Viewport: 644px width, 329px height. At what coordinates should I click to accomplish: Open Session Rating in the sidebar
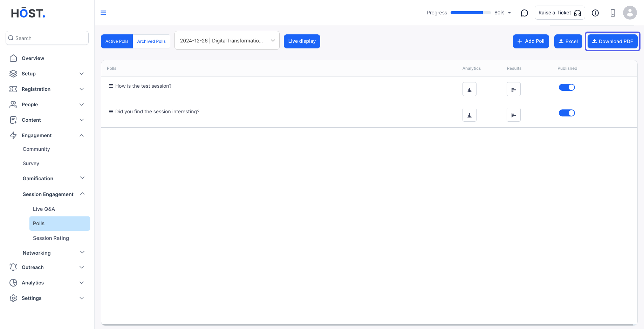(51, 238)
